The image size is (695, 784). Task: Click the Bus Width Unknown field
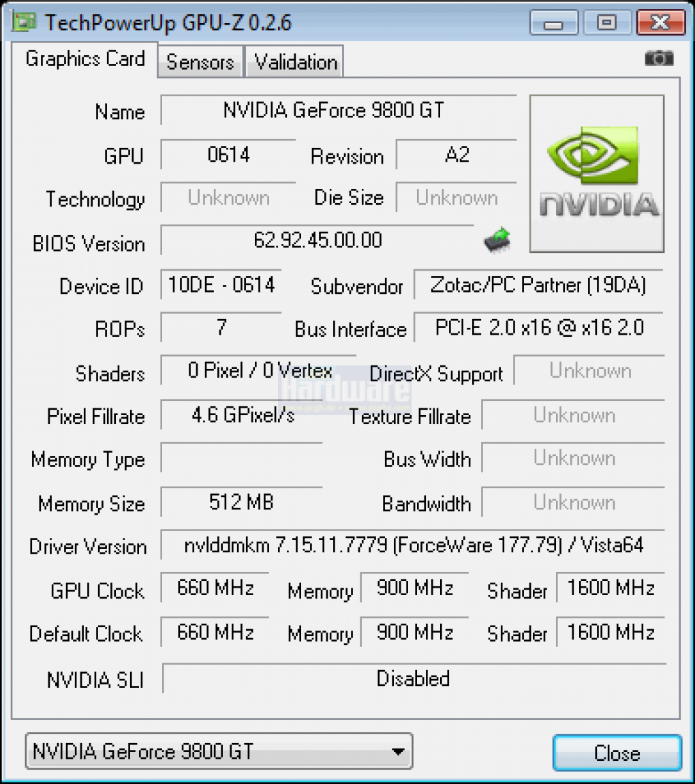574,457
